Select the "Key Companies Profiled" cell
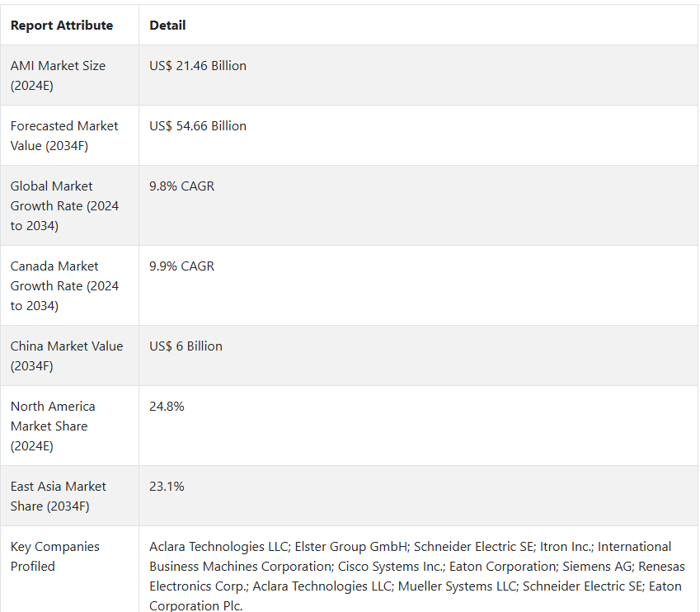The width and height of the screenshot is (700, 612). tap(54, 556)
